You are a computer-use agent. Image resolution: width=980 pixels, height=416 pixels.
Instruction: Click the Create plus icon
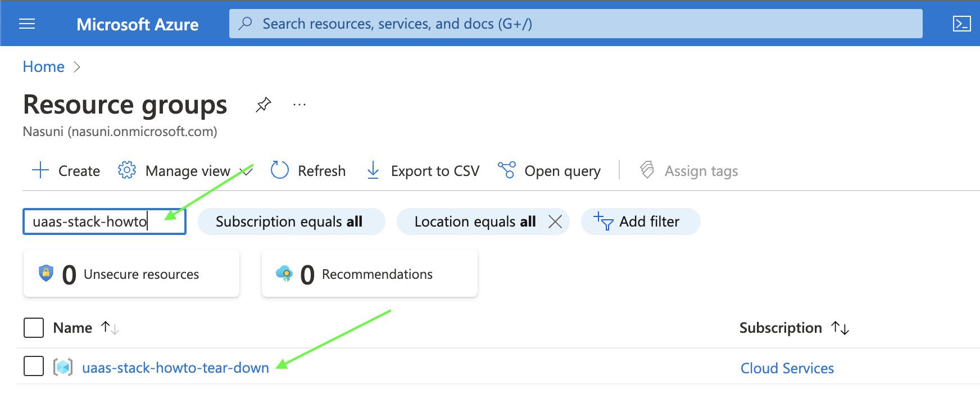tap(40, 170)
